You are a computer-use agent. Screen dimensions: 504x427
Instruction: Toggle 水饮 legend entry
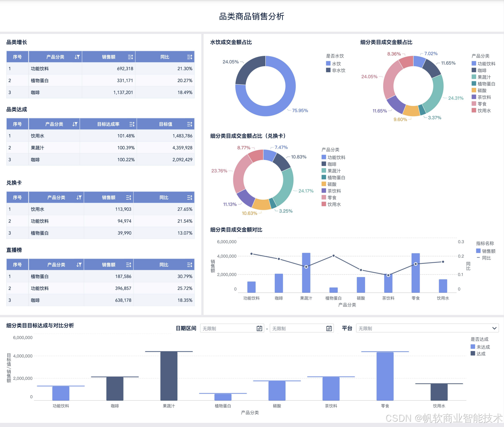333,64
